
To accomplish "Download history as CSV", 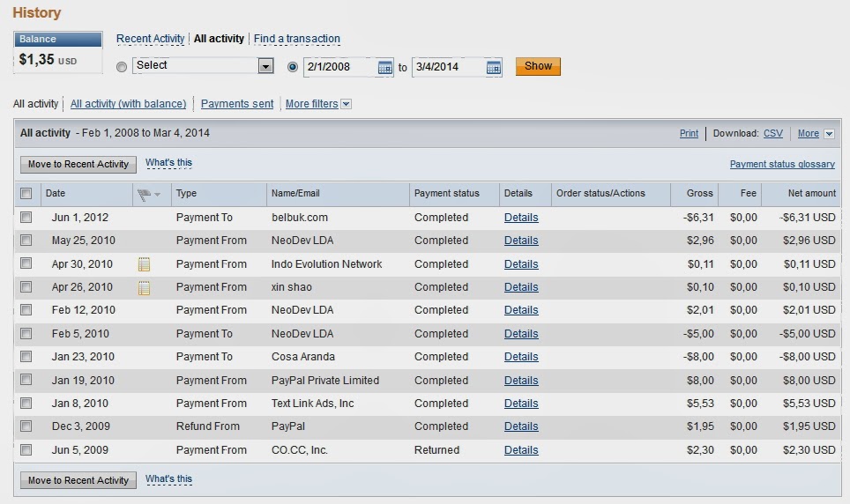I will pos(772,134).
